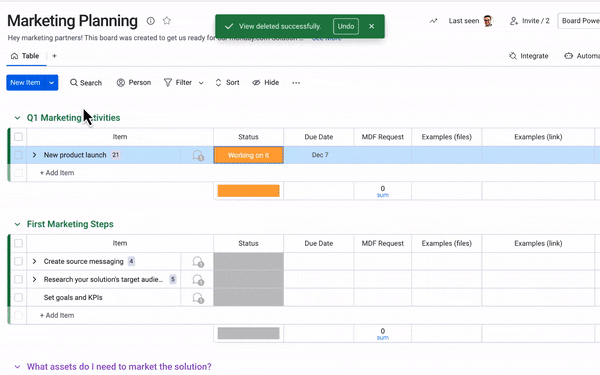Click Q1 group Status column header
This screenshot has width=600, height=375.
pyautogui.click(x=248, y=137)
